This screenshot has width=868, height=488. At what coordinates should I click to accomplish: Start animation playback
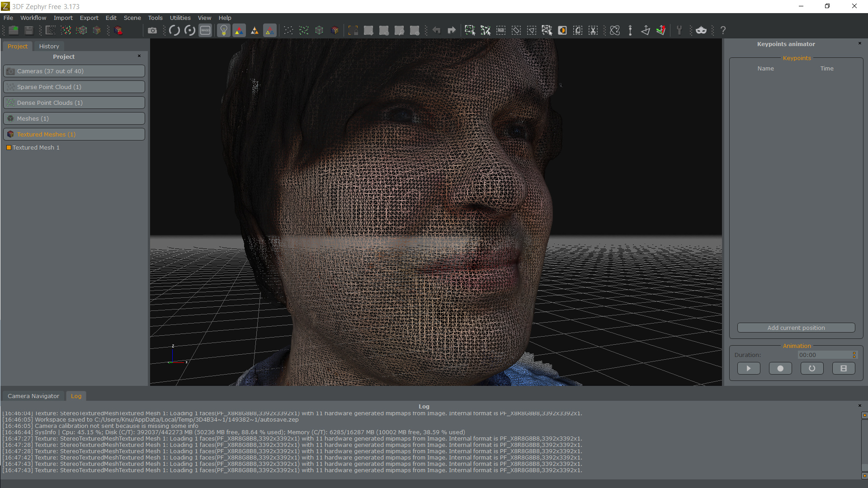point(749,368)
